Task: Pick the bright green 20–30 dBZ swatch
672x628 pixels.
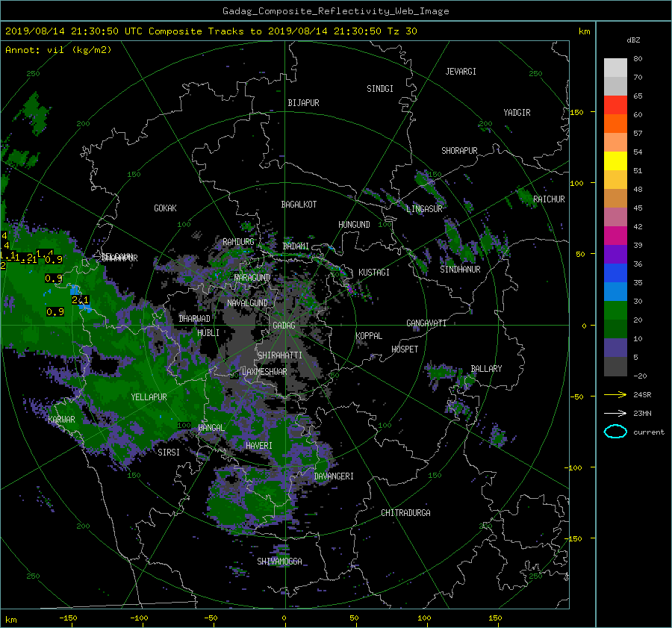Action: 615,310
